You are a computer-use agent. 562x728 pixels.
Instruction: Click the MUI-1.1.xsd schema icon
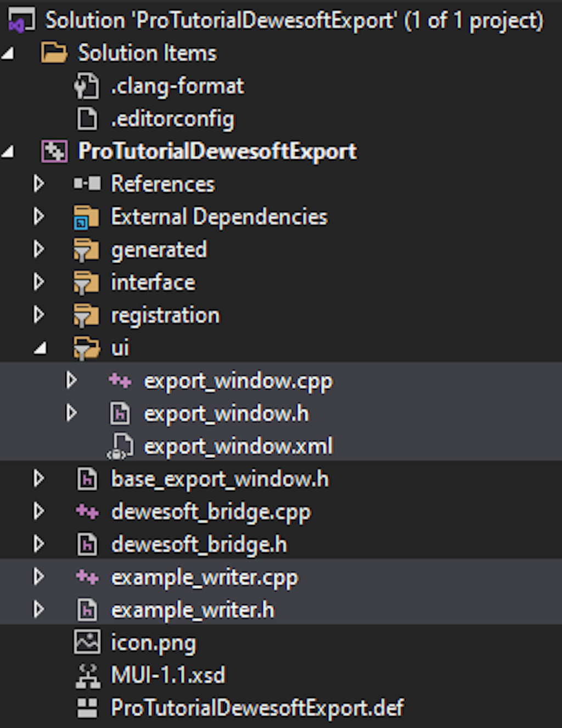click(x=87, y=676)
